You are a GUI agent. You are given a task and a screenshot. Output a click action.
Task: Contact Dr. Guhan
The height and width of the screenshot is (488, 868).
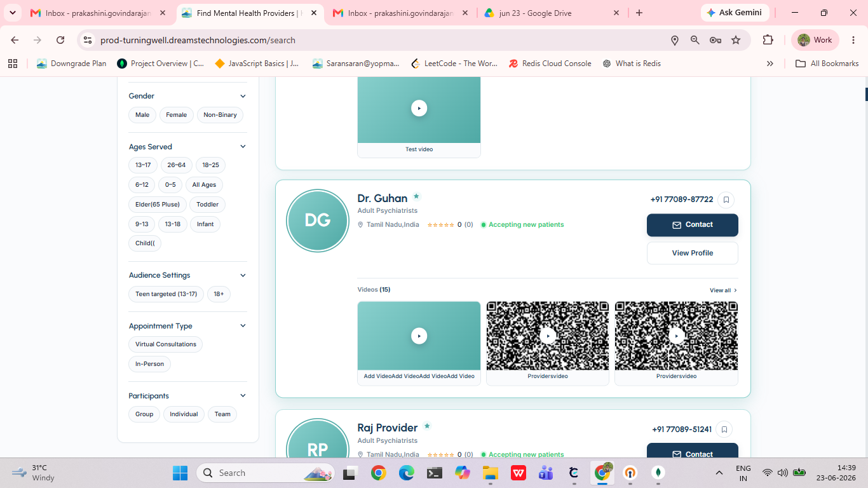pyautogui.click(x=693, y=225)
